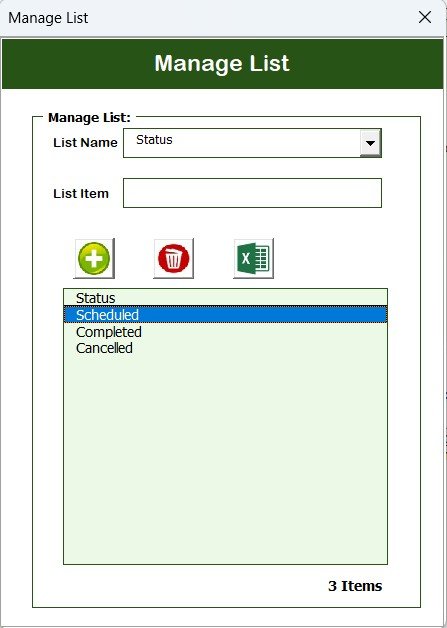Click the red trash delete icon
The width and height of the screenshot is (447, 628).
tap(173, 258)
